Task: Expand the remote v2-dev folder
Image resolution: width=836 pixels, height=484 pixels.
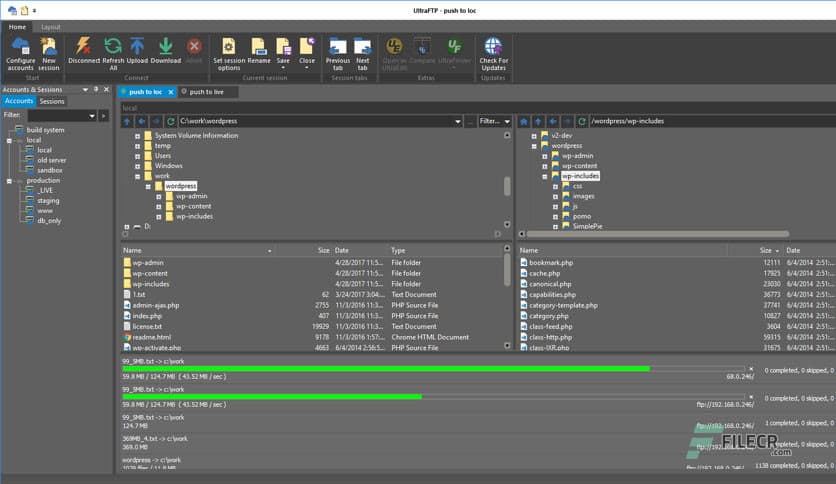Action: click(534, 136)
